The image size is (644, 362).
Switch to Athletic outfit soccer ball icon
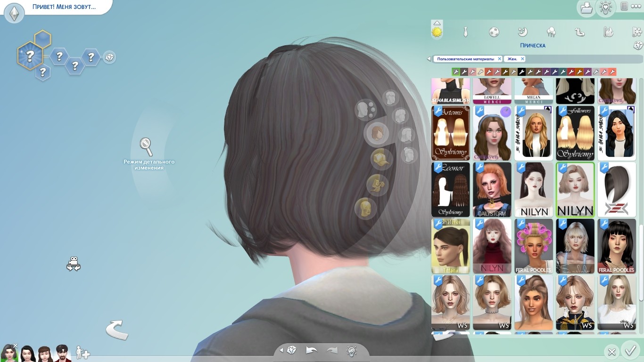[x=494, y=32]
